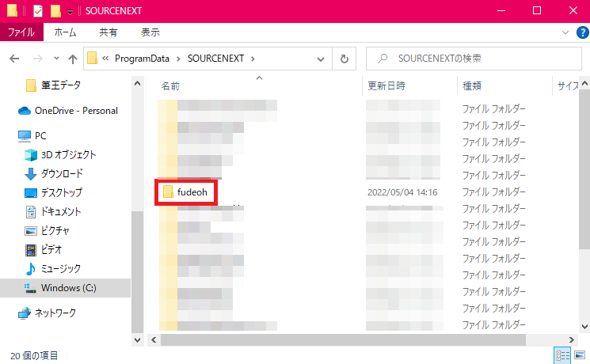Open the recent locations dropdown arrow
The height and width of the screenshot is (364, 590).
(56, 59)
